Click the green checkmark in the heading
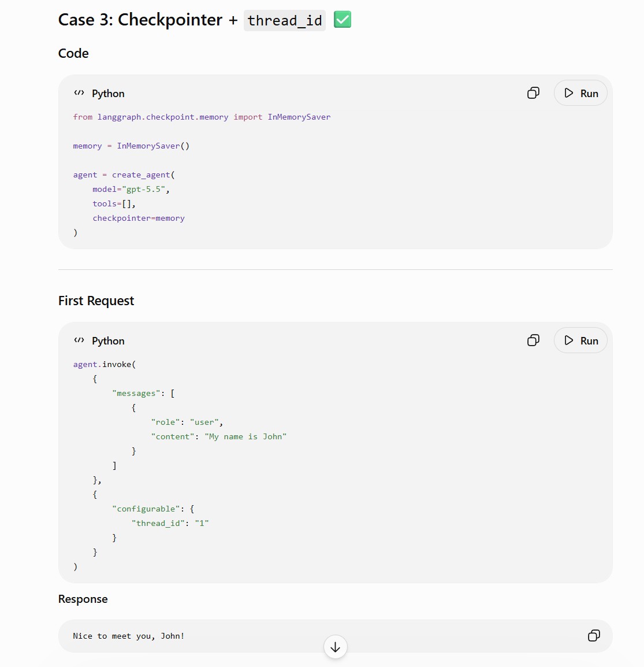Screen dimensions: 644x667 click(342, 20)
